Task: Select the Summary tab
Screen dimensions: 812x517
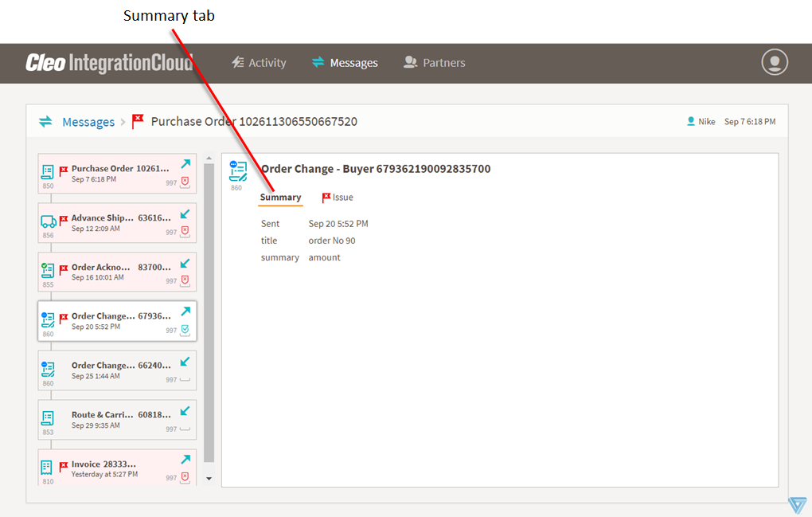Action: pyautogui.click(x=280, y=198)
